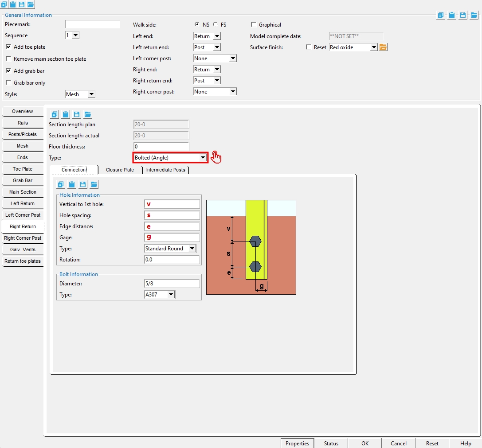Load a saved Connection tab form via the folder icon
The image size is (482, 448).
(x=94, y=184)
